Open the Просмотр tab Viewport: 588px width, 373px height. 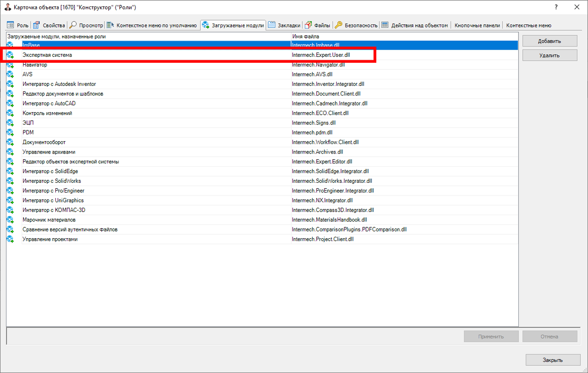pyautogui.click(x=86, y=25)
